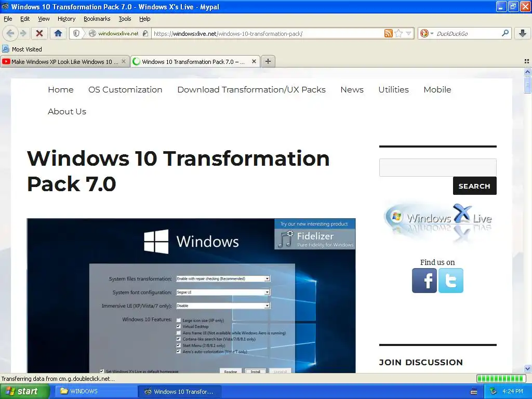
Task: Click the sidebar site search text field
Action: click(437, 167)
